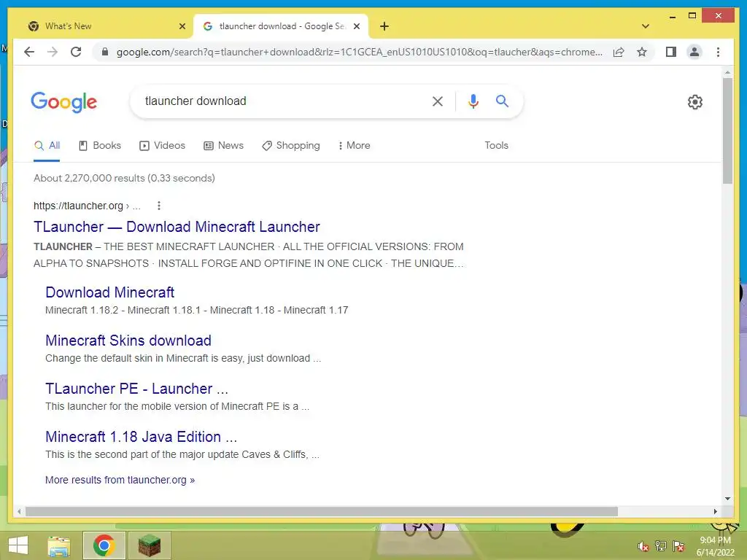747x560 pixels.
Task: Filter results by Videos
Action: [163, 146]
